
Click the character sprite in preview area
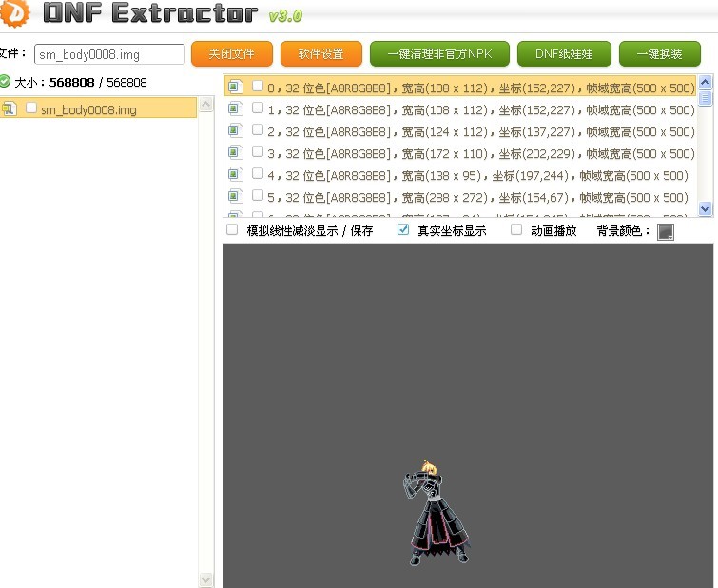(436, 513)
